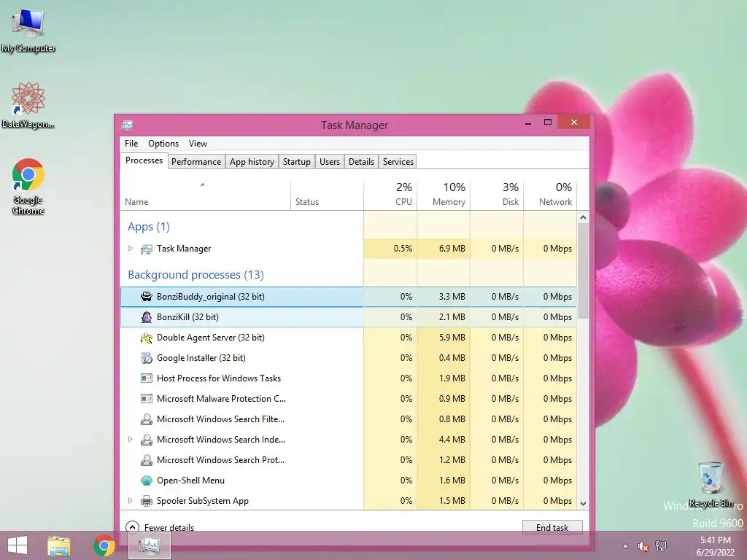
Task: Expand the Microsoft Windows Search Indexer row
Action: [130, 440]
